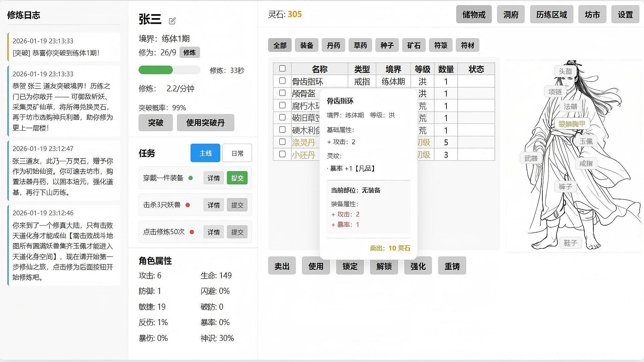Tick the checkbox for 骨齿指环

(x=282, y=81)
